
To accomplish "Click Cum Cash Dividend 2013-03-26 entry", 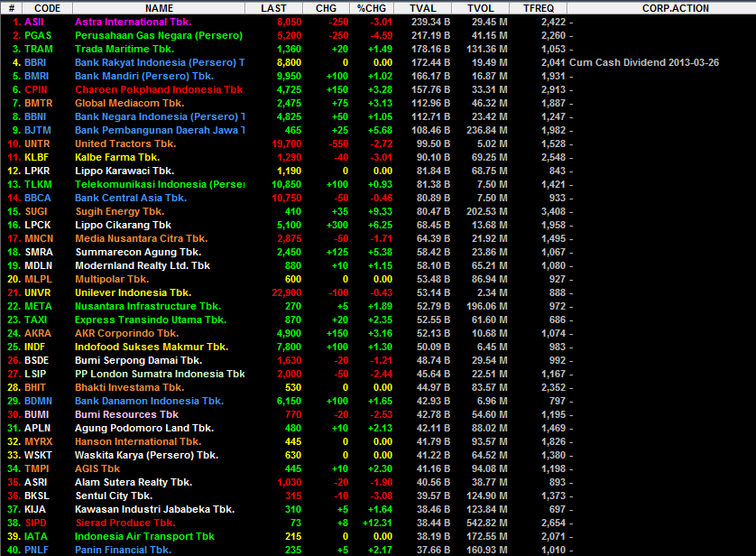I will click(643, 62).
